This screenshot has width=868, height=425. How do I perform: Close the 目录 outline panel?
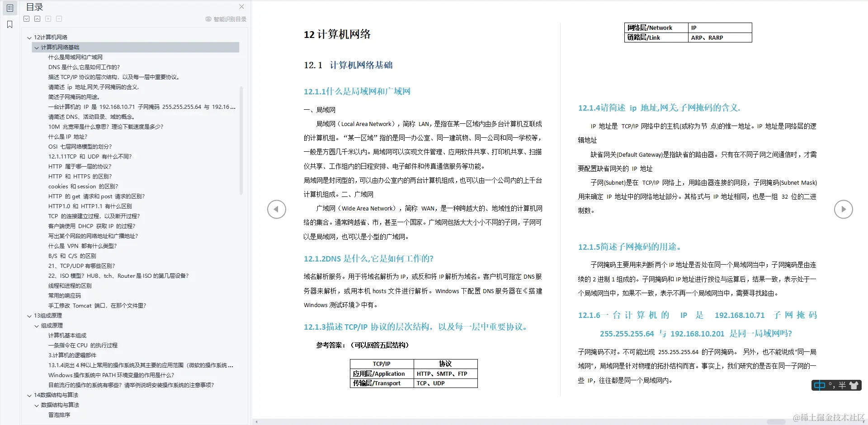coord(241,7)
